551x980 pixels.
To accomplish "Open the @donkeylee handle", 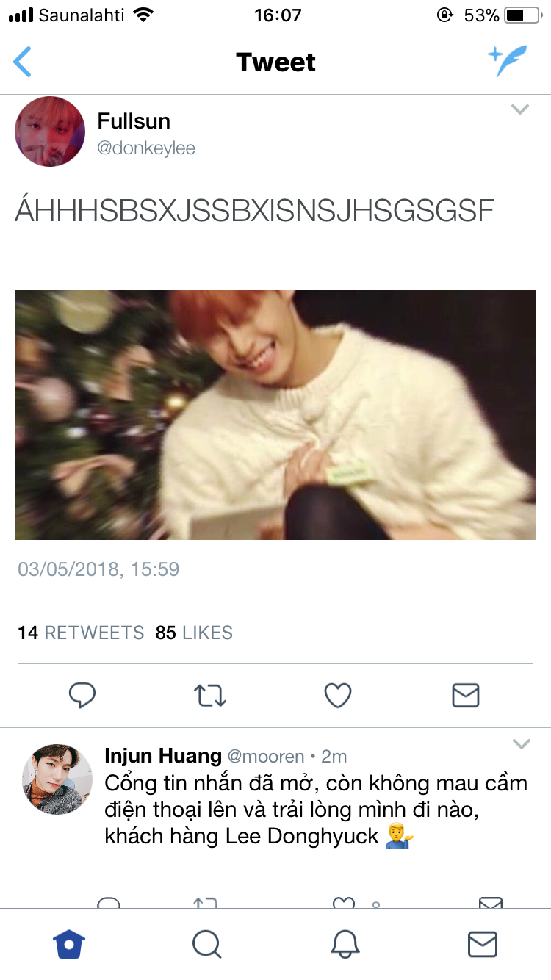I will 146,148.
